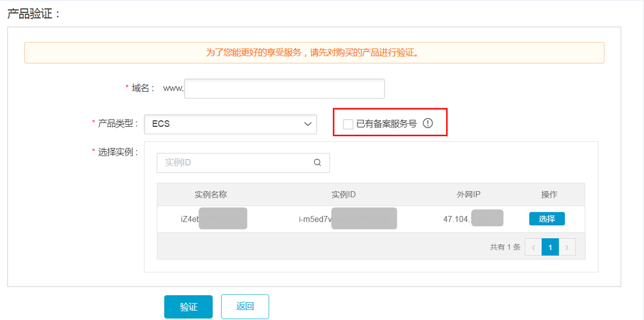The image size is (644, 320).
Task: Click the chevron arrow of product type selector
Action: [x=308, y=124]
